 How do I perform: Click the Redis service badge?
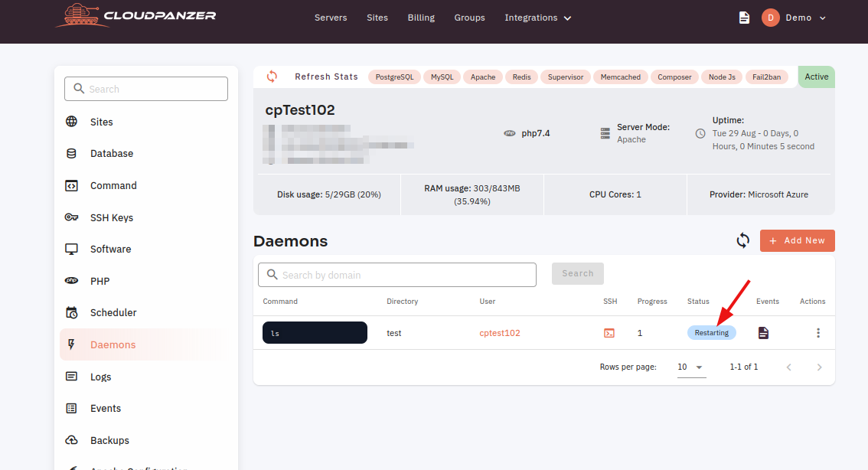click(521, 77)
